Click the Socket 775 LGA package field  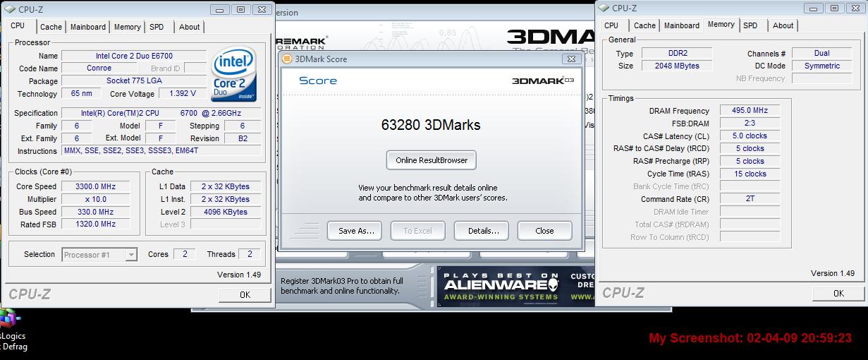click(x=134, y=81)
